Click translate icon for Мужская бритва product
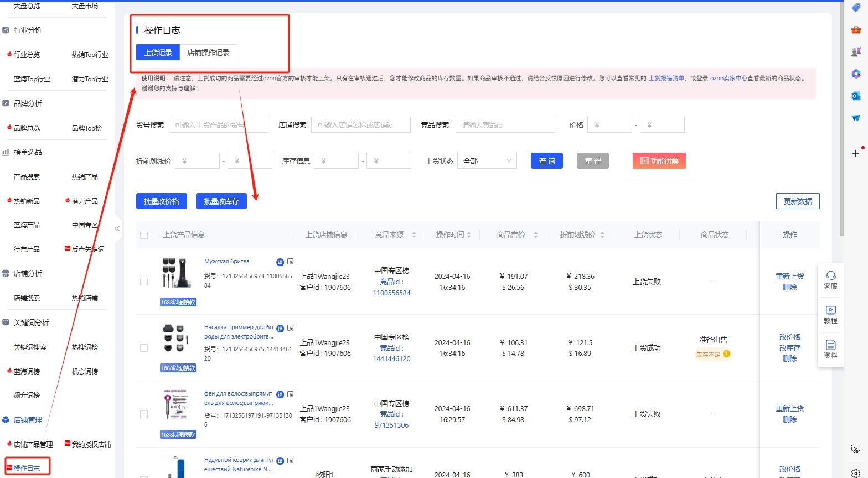868x478 pixels. tap(280, 262)
